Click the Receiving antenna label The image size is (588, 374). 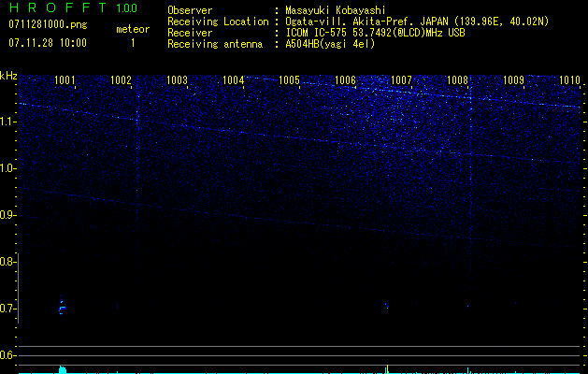[215, 44]
